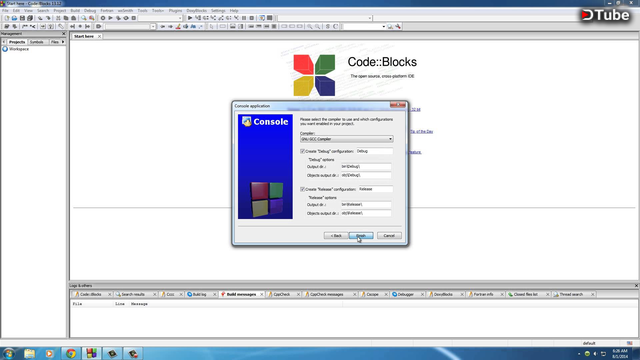Click the Cut toolbar icon
The width and height of the screenshot is (640, 360).
(58, 18)
